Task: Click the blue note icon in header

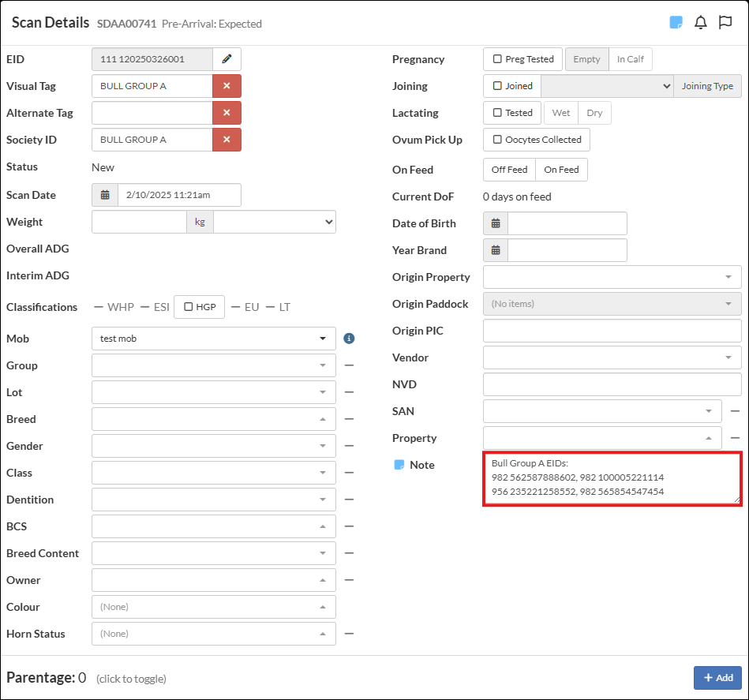Action: coord(676,23)
